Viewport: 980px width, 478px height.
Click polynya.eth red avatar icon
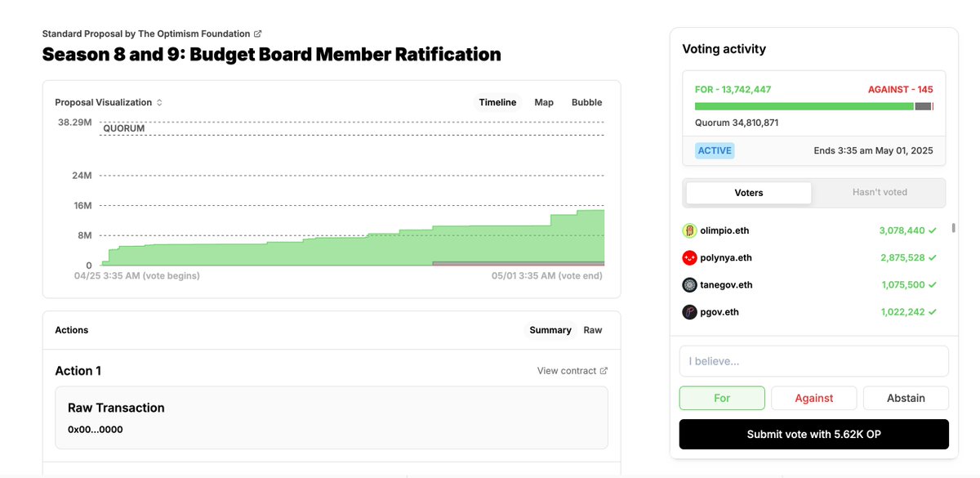point(689,258)
